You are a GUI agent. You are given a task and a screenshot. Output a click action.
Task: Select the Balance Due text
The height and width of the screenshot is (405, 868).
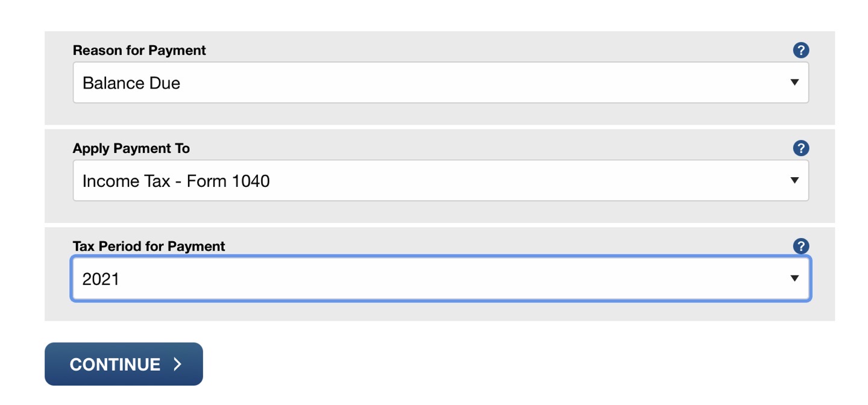coord(131,83)
